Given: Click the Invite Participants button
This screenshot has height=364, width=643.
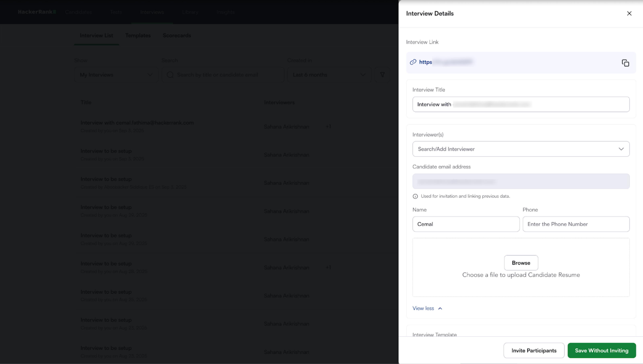Looking at the screenshot, I should (534, 351).
